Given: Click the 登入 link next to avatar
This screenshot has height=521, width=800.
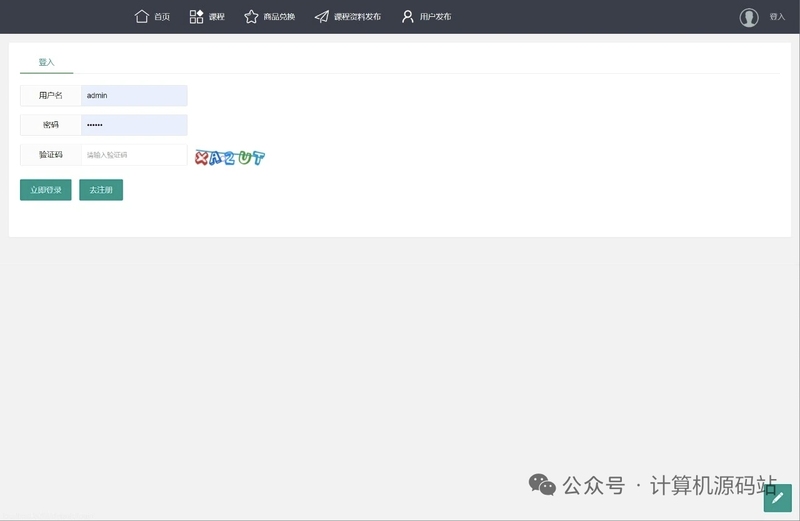Looking at the screenshot, I should point(777,17).
